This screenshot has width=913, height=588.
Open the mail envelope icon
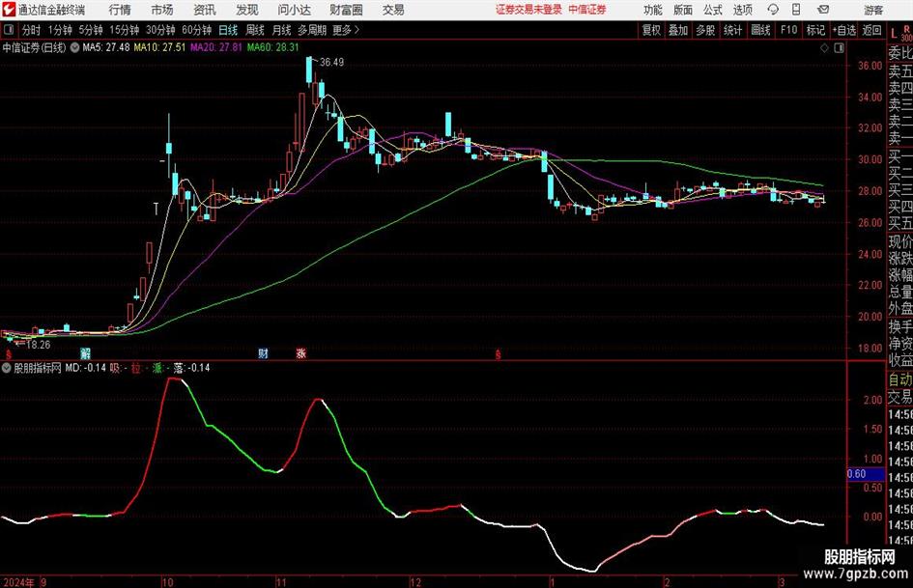coord(823,10)
